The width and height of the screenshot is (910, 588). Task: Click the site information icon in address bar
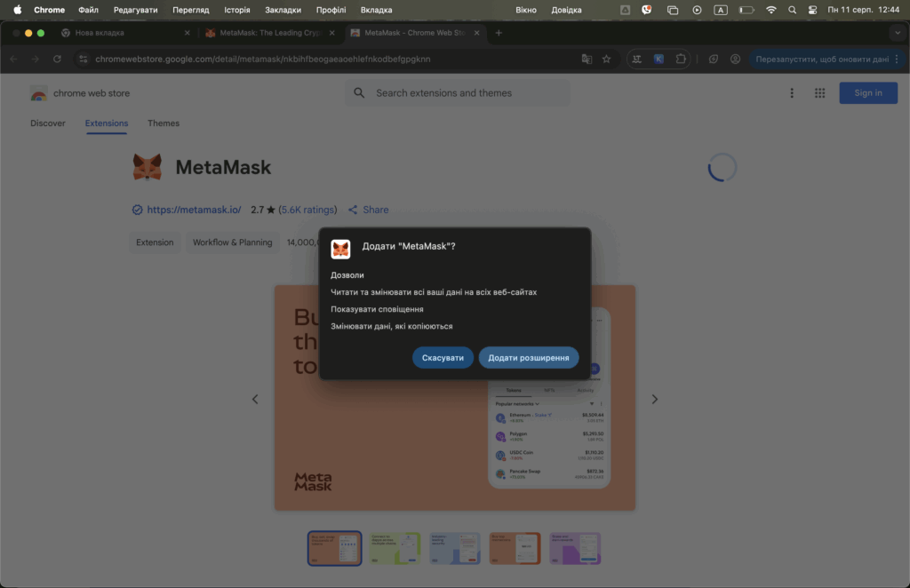[84, 60]
